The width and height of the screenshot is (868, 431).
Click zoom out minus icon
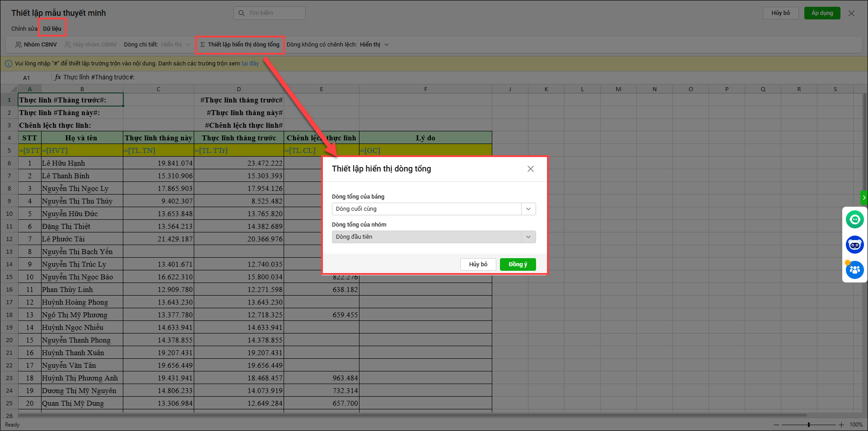(x=776, y=425)
